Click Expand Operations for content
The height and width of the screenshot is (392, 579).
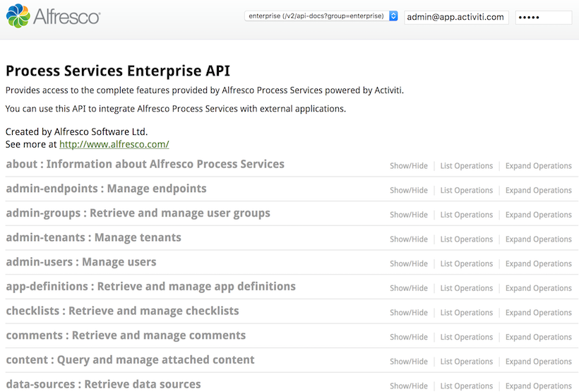(538, 362)
